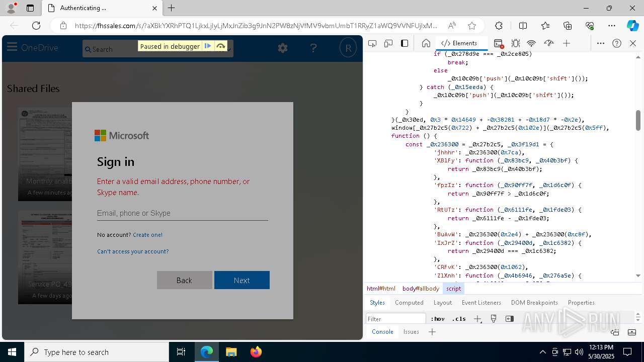This screenshot has width=644, height=362.
Task: Open Console drawer tab
Action: click(x=382, y=332)
